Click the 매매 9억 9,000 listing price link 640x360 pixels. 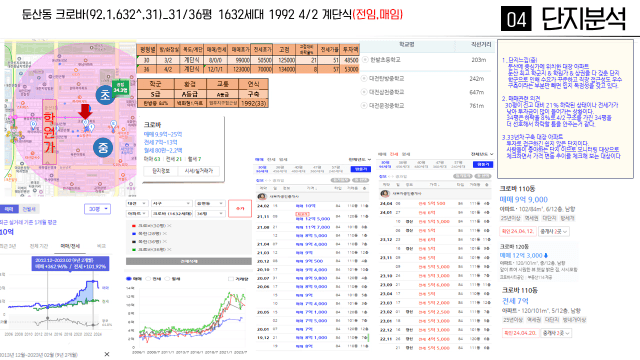click(x=524, y=200)
